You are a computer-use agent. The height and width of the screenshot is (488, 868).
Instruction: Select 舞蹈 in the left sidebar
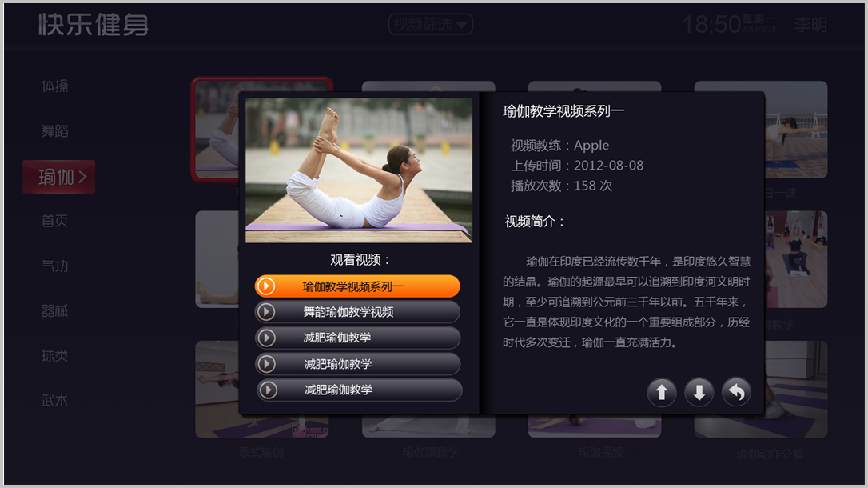point(55,131)
